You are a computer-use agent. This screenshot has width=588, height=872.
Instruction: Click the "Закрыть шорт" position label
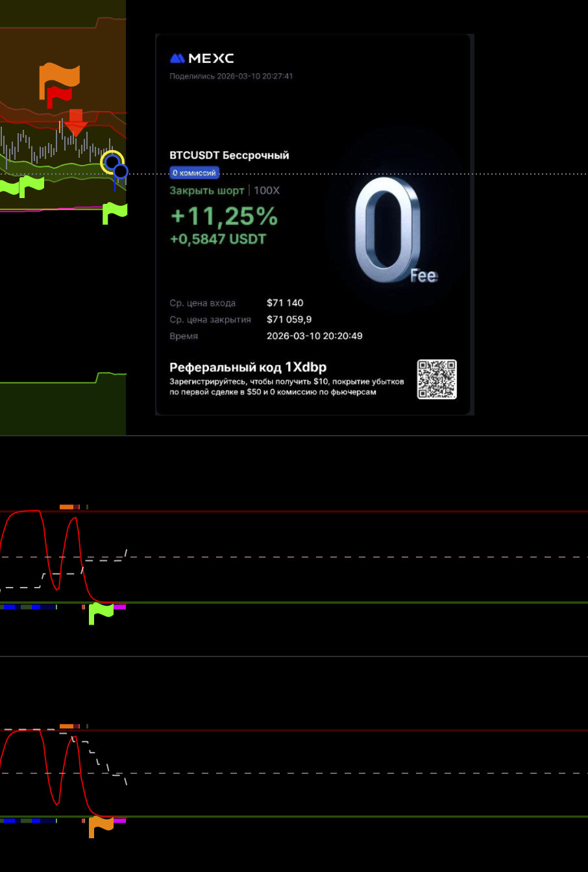(x=206, y=190)
